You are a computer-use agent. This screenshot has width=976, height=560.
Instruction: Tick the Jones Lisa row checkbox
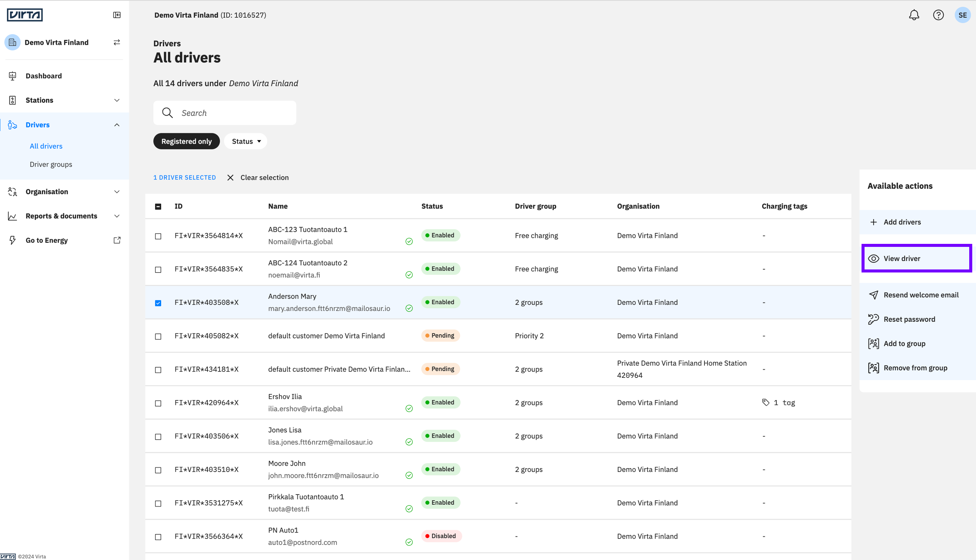click(158, 437)
